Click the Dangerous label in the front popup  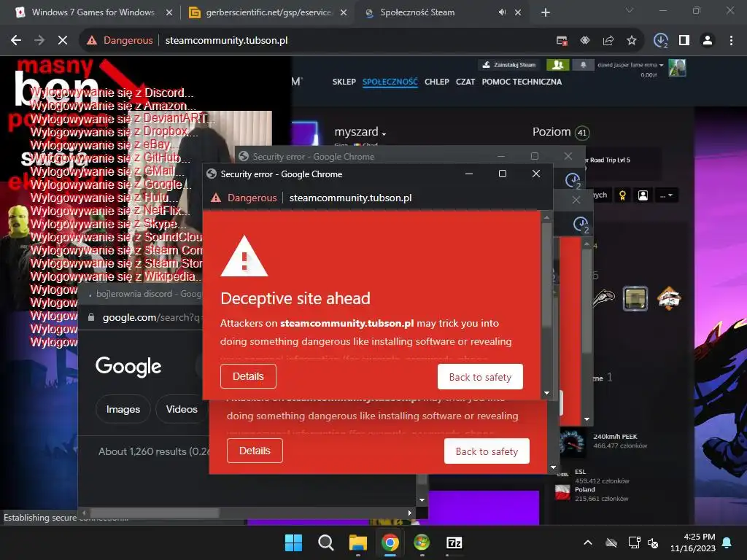click(x=252, y=198)
